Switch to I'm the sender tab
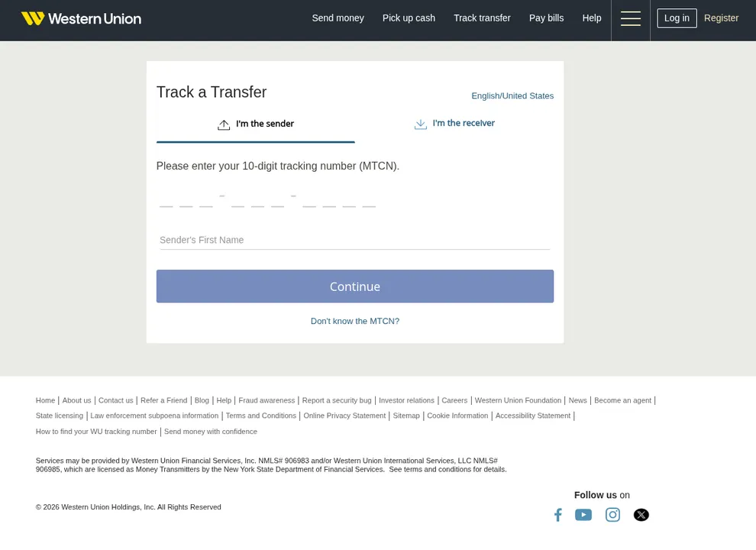Screen dimensions: 756x550 (x=256, y=124)
